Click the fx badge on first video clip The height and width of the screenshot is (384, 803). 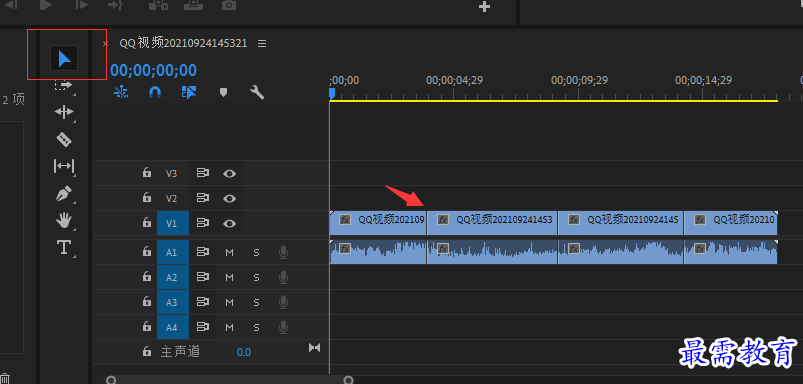(x=345, y=220)
